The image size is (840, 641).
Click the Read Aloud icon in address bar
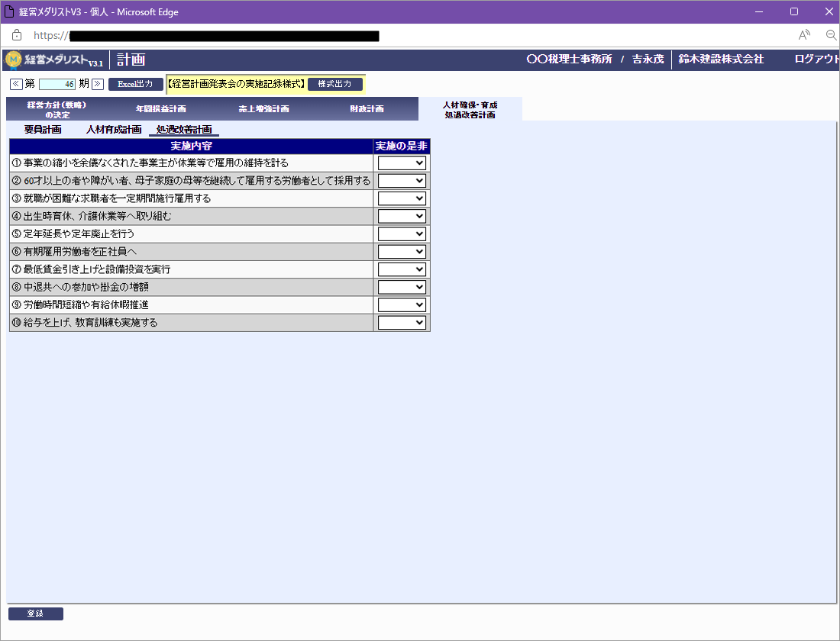(804, 35)
